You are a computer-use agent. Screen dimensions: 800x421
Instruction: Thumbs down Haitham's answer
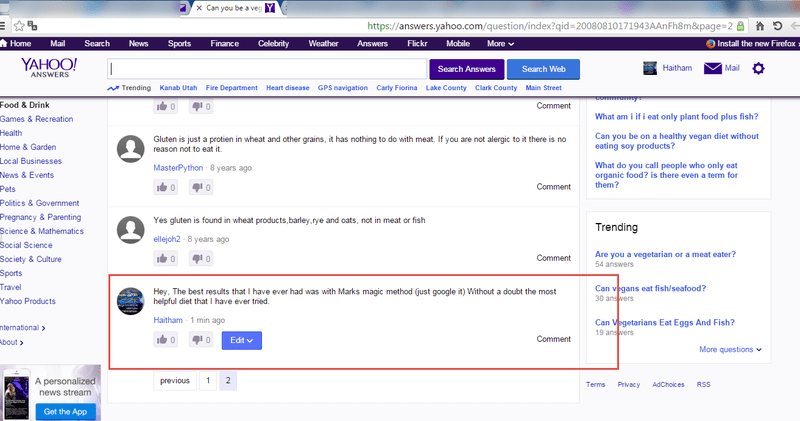pyautogui.click(x=201, y=340)
